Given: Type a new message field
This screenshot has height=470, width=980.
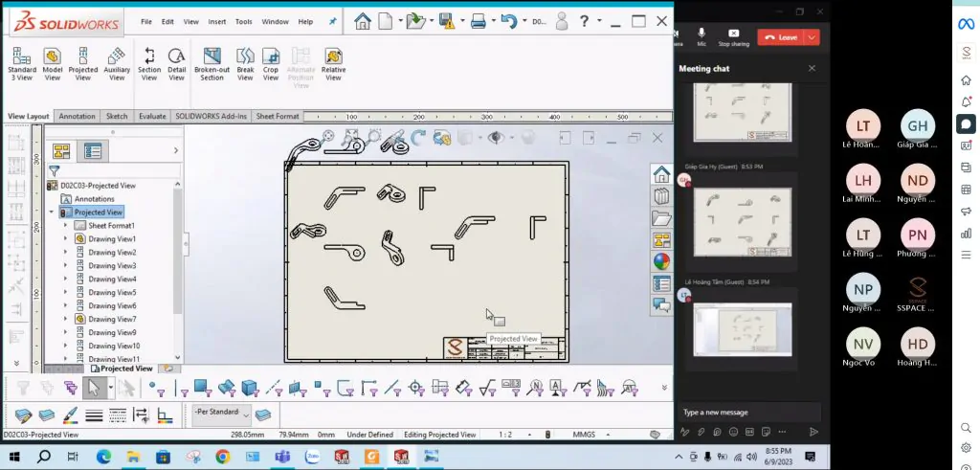Looking at the screenshot, I should click(749, 413).
